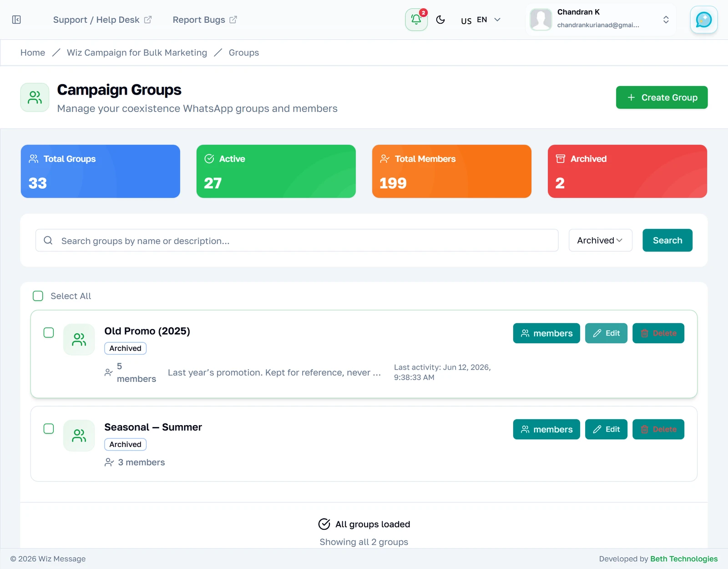Focus the search groups input field
The height and width of the screenshot is (569, 728).
297,240
